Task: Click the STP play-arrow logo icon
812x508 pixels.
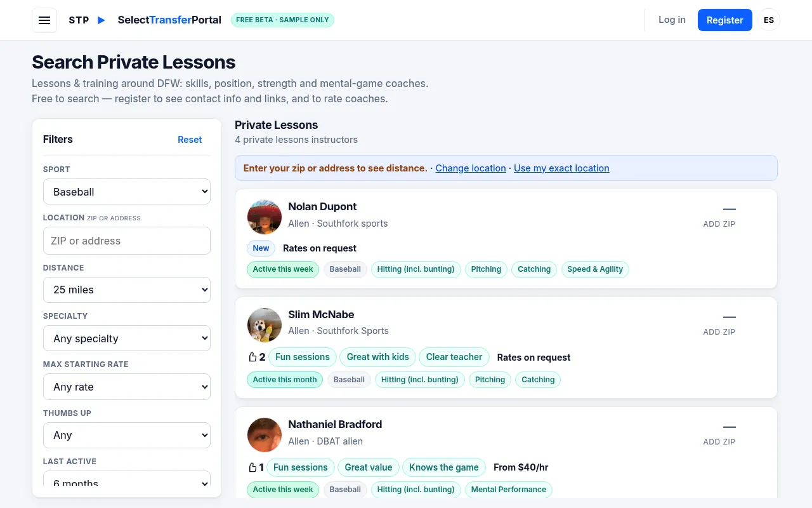Action: point(101,20)
